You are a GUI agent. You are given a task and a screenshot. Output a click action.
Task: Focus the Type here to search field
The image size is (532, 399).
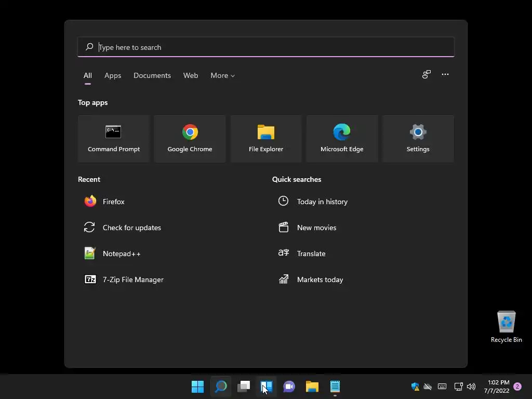(265, 47)
